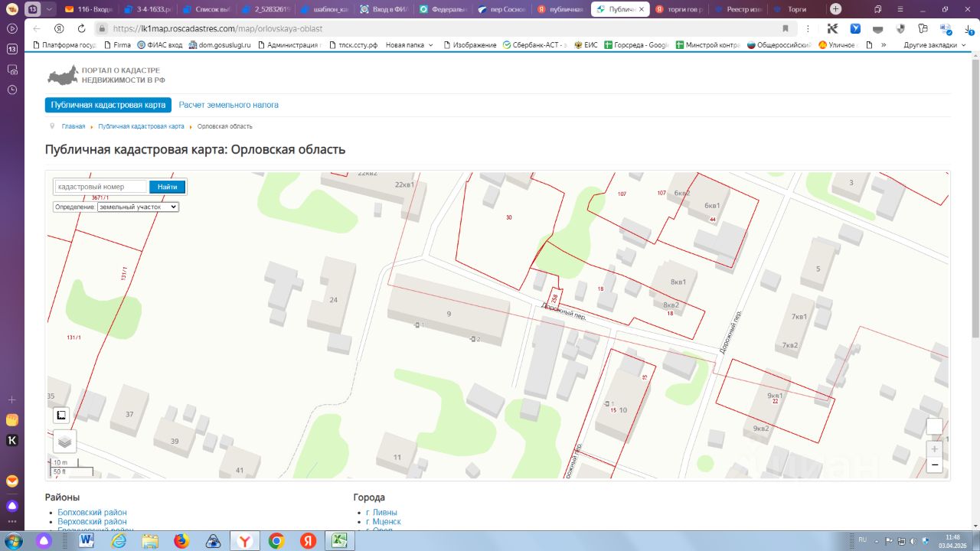Click the K app icon in sidebar
The height and width of the screenshot is (551, 980).
coord(12,440)
